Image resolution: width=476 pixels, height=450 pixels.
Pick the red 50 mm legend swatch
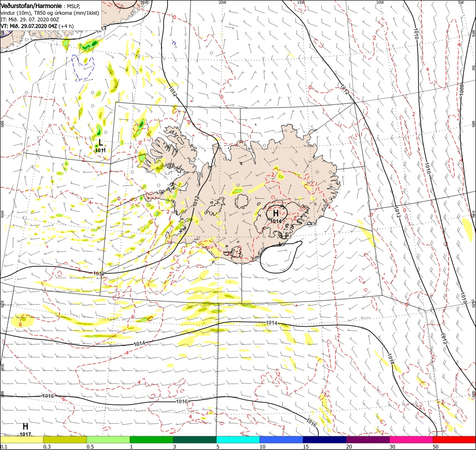(x=455, y=440)
